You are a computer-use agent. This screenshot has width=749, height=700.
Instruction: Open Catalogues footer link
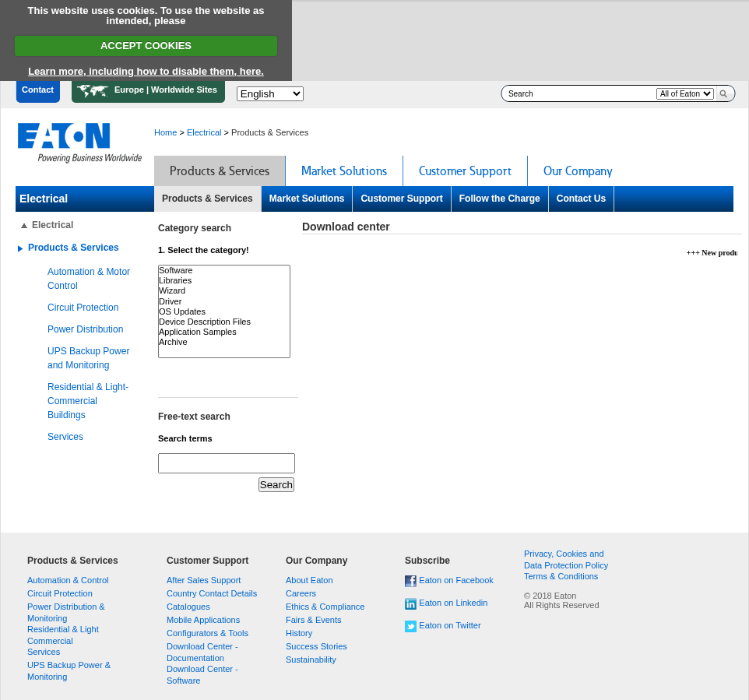[x=188, y=607]
